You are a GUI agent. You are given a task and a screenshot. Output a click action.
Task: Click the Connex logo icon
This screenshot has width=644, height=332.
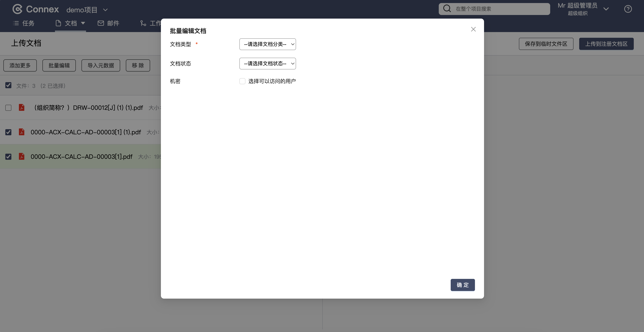(x=17, y=9)
